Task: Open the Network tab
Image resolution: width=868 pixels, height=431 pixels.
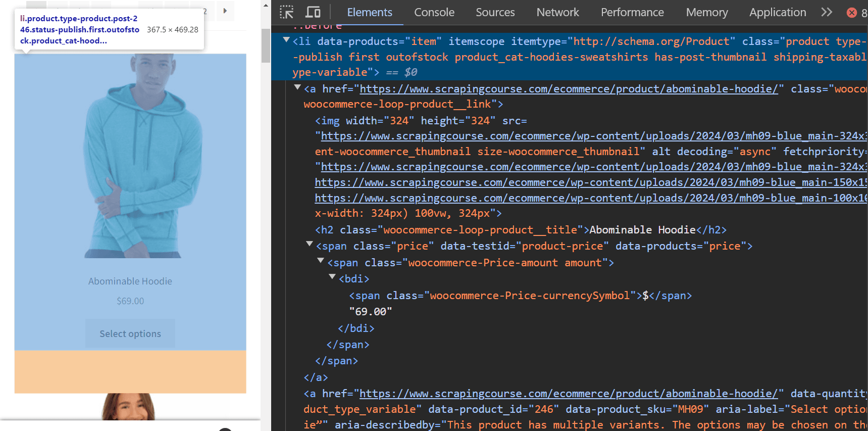Action: click(557, 12)
